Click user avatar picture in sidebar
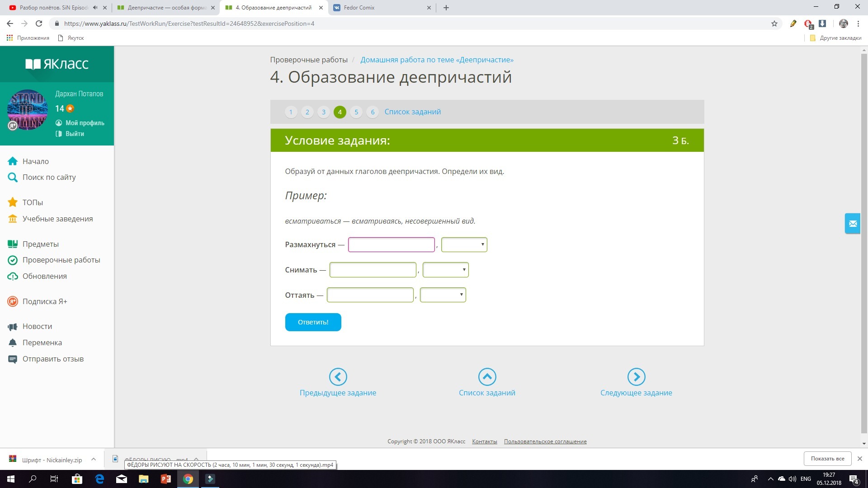 click(28, 110)
